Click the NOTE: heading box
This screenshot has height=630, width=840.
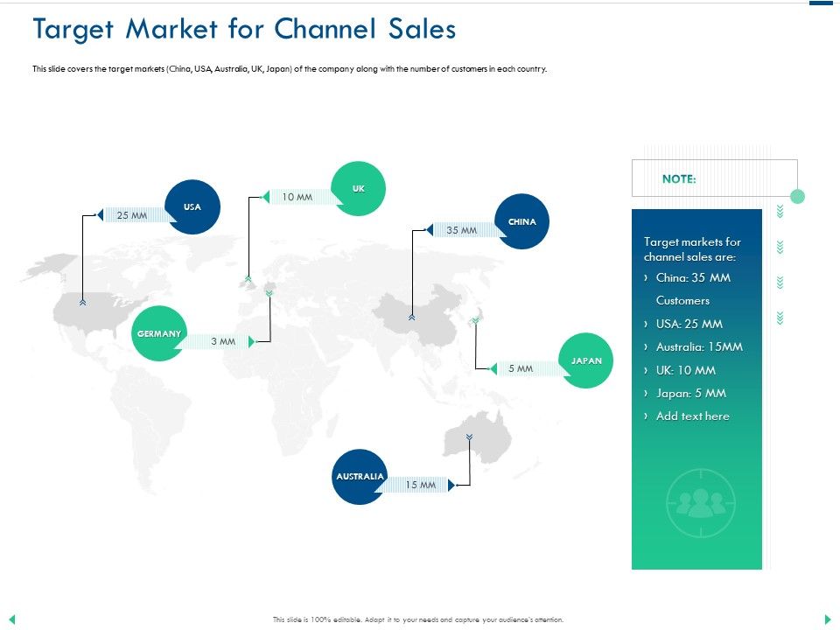(x=714, y=178)
